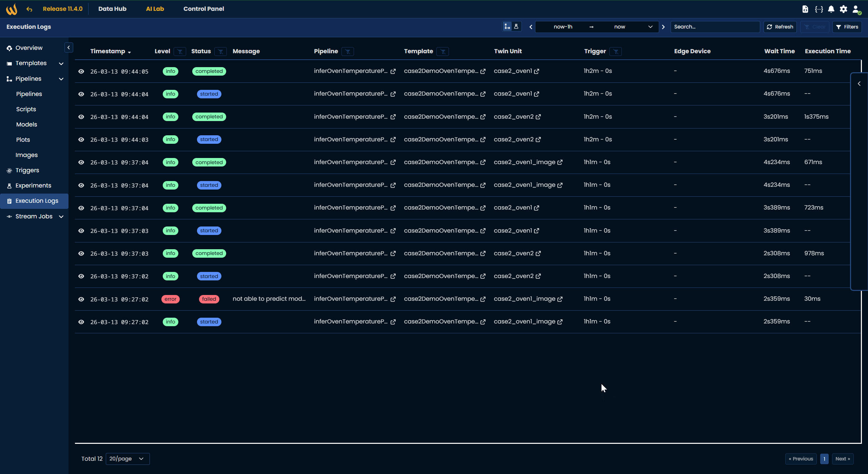Open the curly braces API icon

tap(819, 9)
